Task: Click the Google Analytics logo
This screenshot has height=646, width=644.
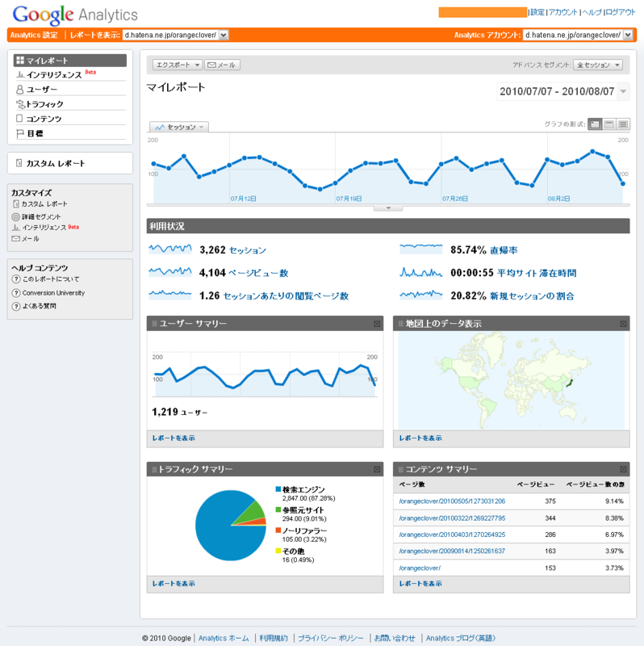Action: 75,15
